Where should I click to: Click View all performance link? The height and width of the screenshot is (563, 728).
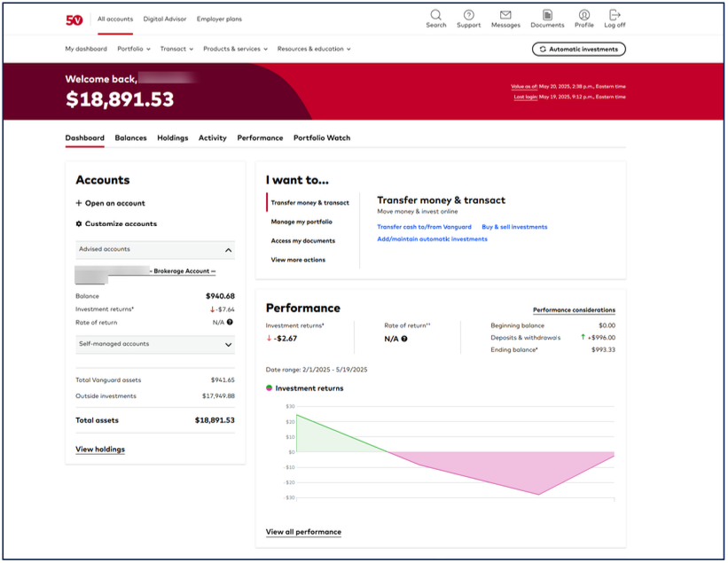tap(303, 532)
